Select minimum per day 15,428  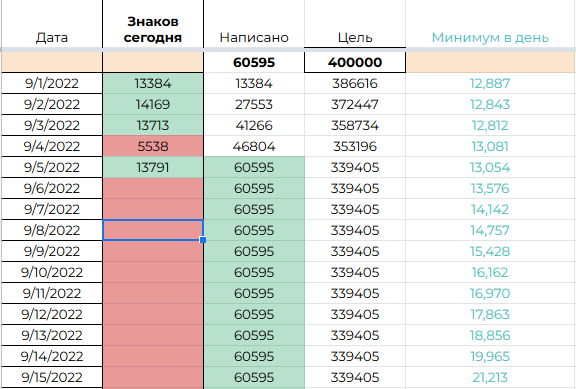(x=490, y=251)
